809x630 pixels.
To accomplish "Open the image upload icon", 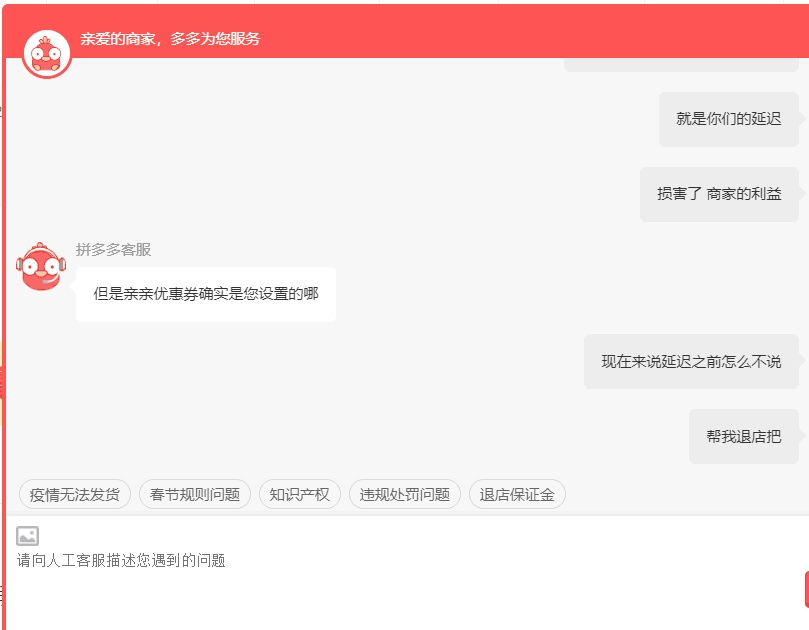I will [27, 536].
